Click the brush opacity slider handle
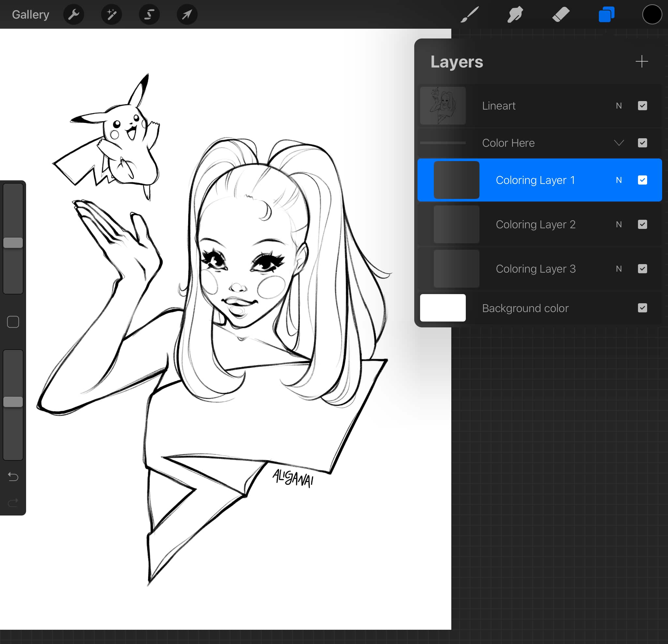 tap(13, 402)
